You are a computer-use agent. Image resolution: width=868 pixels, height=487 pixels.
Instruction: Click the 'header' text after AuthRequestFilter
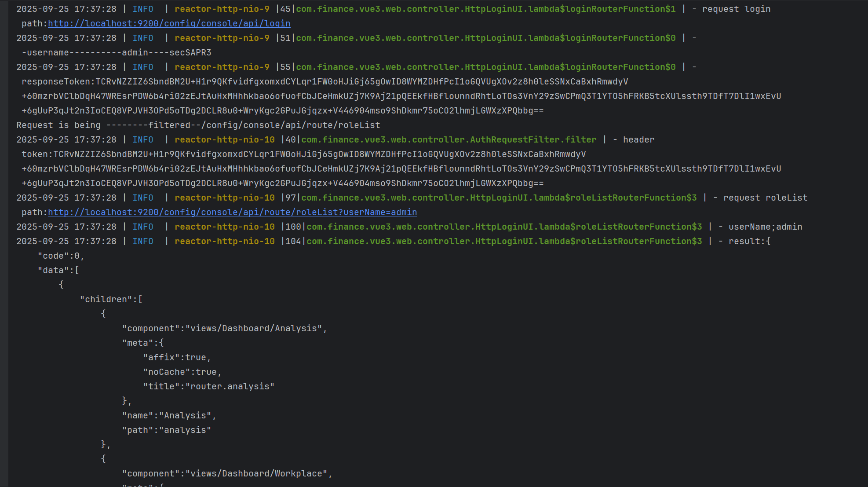(638, 140)
